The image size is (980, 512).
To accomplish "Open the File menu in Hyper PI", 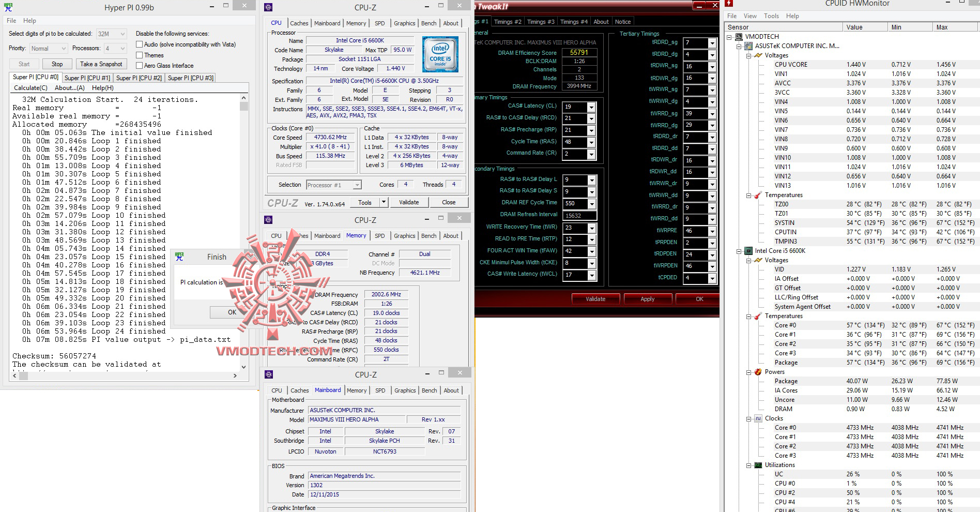I will coord(11,21).
